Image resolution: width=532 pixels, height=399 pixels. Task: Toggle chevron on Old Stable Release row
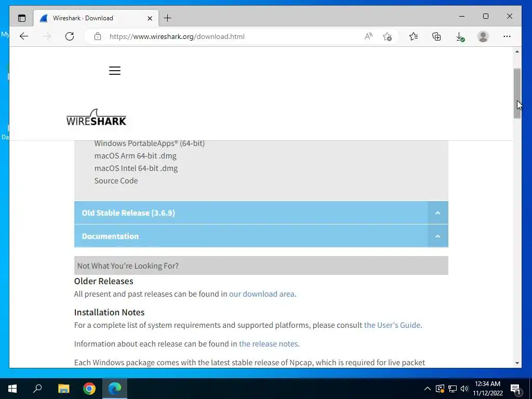pos(437,212)
